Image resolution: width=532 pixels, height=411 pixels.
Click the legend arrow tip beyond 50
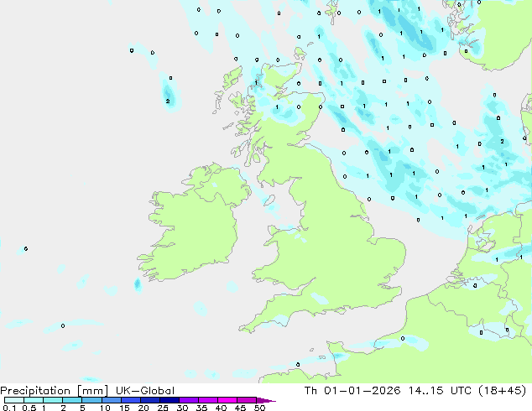pyautogui.click(x=266, y=400)
